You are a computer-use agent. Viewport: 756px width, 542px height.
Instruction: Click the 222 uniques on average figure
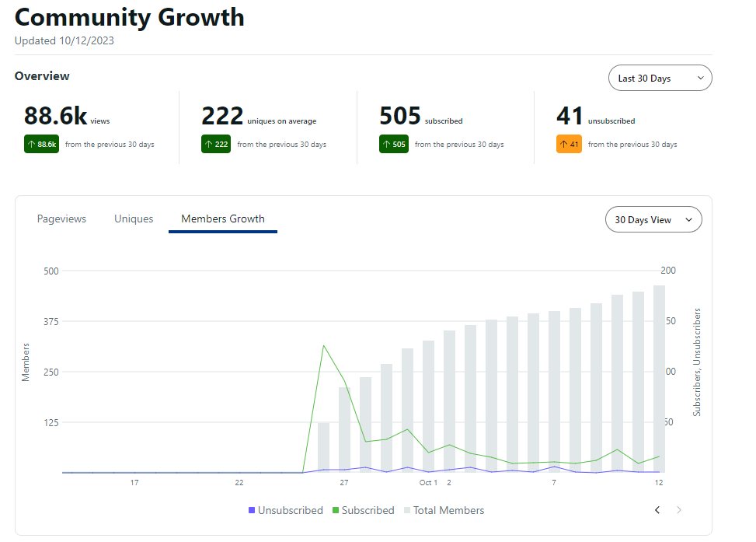(222, 116)
